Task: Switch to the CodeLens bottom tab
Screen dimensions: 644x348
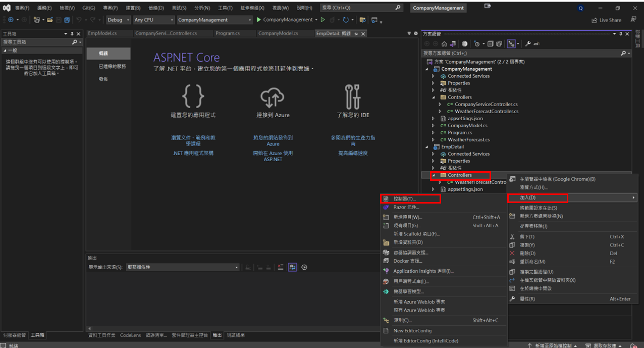Action: coord(130,335)
